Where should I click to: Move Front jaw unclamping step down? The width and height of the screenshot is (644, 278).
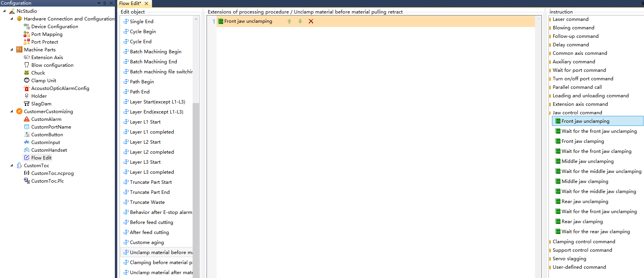pyautogui.click(x=300, y=21)
